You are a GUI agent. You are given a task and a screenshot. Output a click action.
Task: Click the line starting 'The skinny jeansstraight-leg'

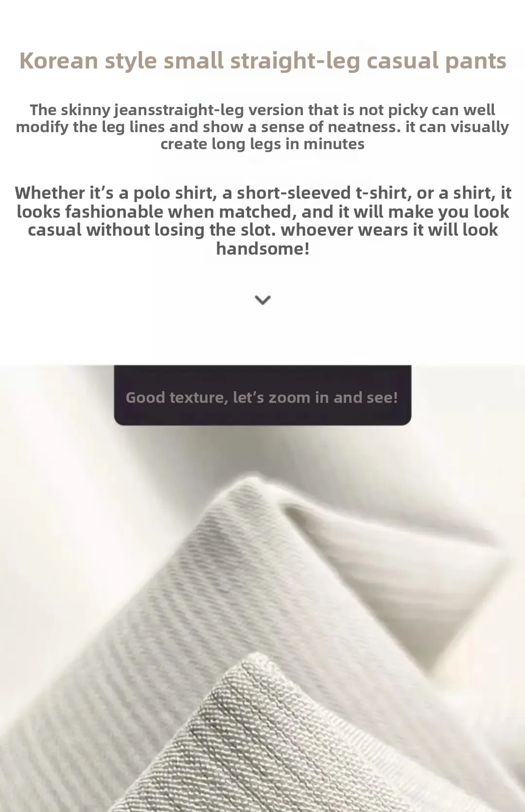coord(262,110)
